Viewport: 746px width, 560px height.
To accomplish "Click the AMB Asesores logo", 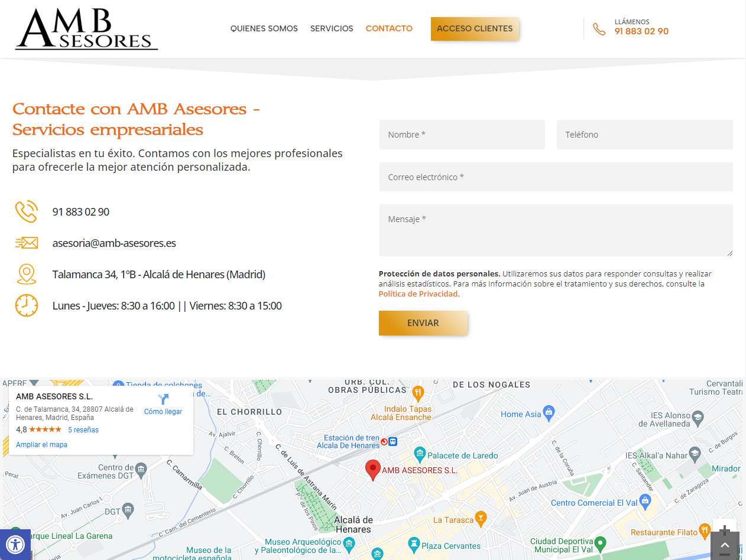I will (86, 29).
